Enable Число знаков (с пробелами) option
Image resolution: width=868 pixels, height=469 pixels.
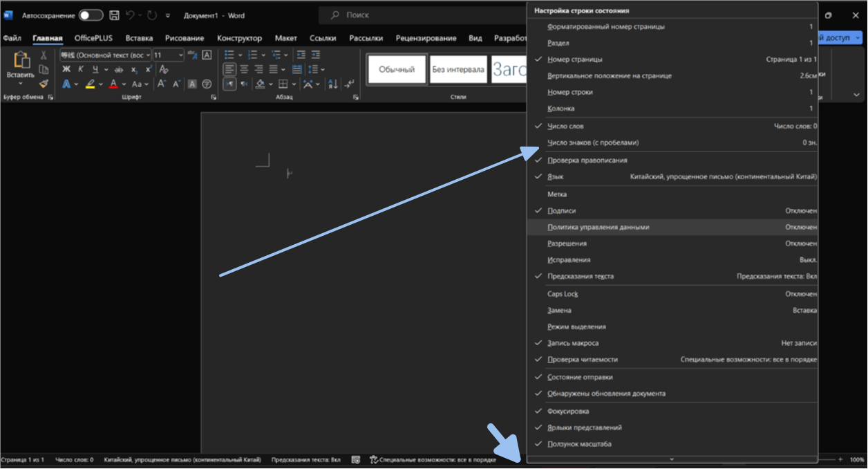(672, 142)
